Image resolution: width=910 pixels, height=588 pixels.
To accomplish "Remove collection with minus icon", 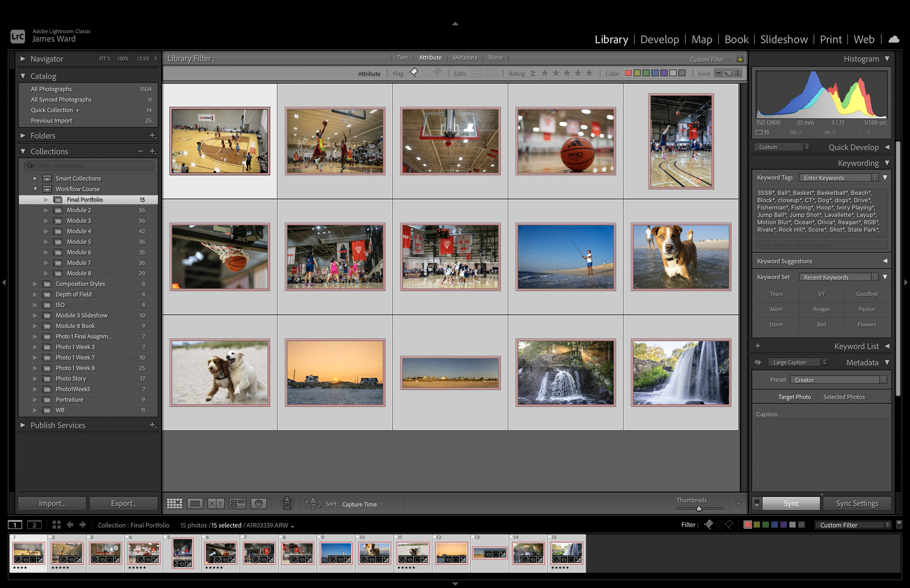I will pyautogui.click(x=141, y=151).
